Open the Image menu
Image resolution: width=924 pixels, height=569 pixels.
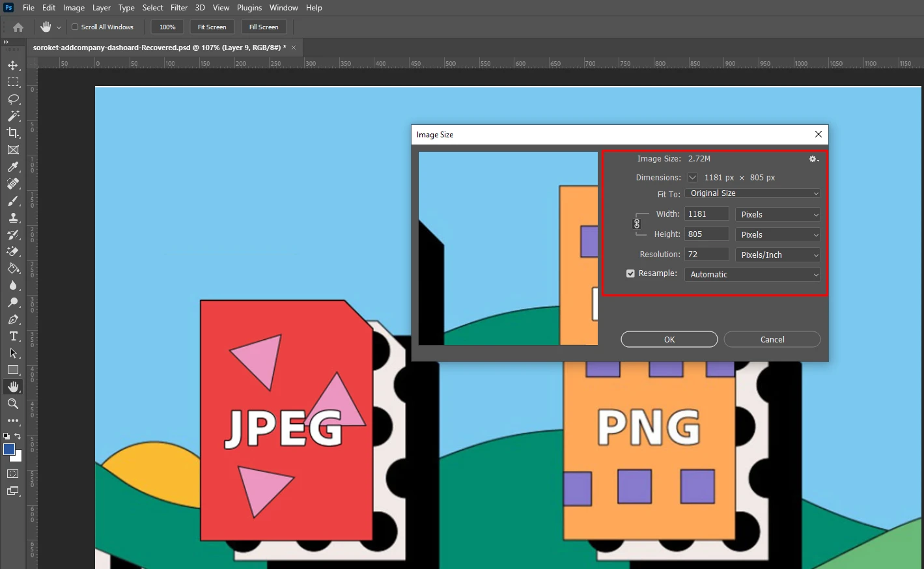(74, 8)
